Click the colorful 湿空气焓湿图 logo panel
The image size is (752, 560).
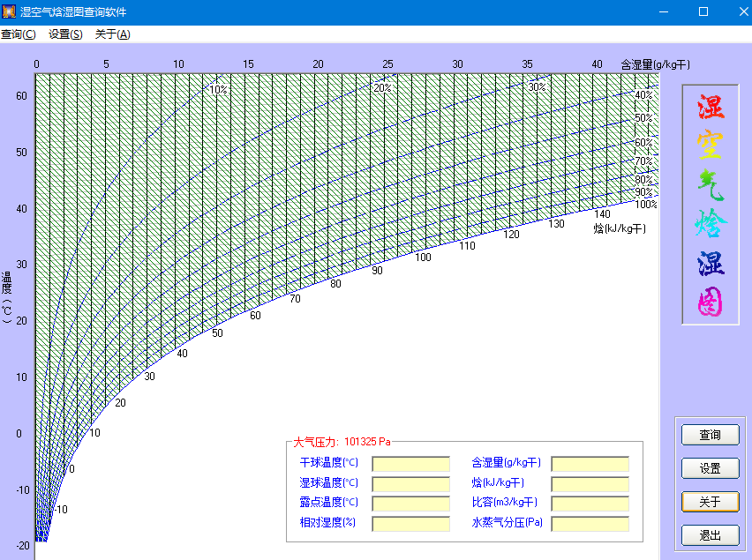[710, 205]
